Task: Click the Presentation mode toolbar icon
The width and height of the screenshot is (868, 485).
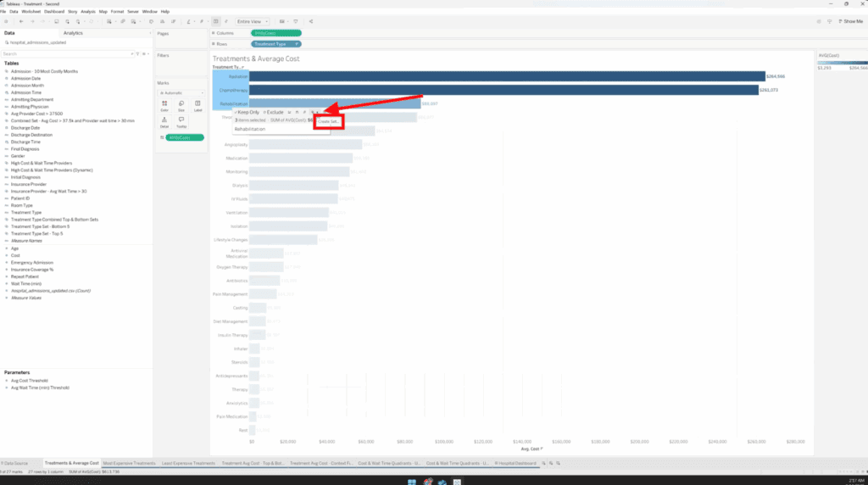Action: tap(296, 21)
